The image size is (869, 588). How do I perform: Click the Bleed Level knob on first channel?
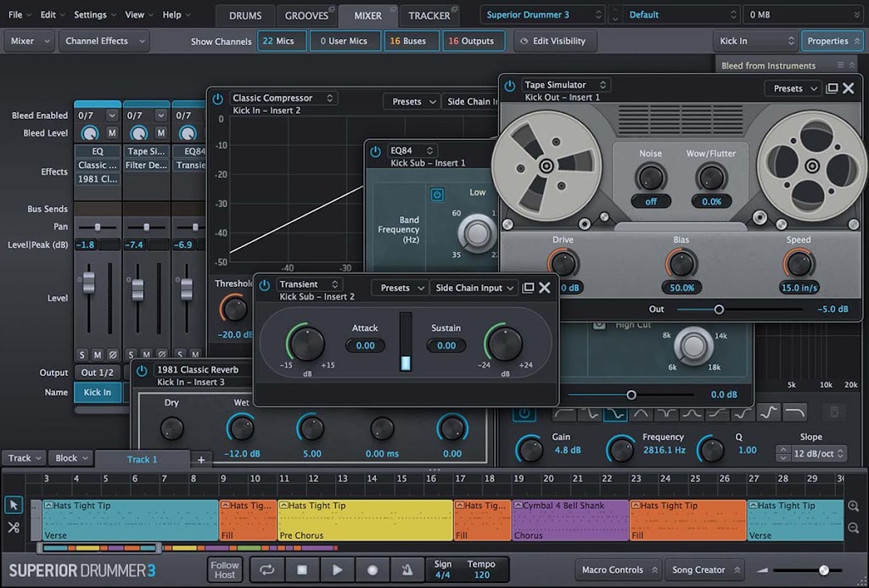90,133
